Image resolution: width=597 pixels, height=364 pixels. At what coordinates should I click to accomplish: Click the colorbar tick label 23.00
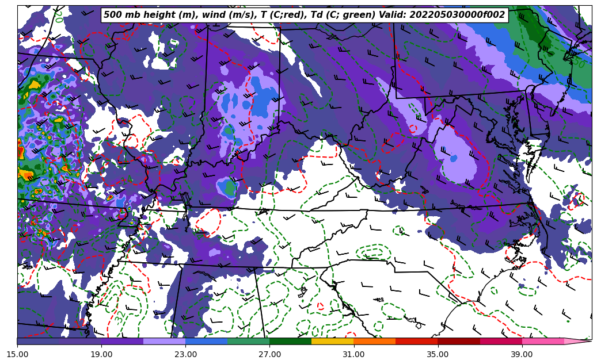tap(185, 354)
